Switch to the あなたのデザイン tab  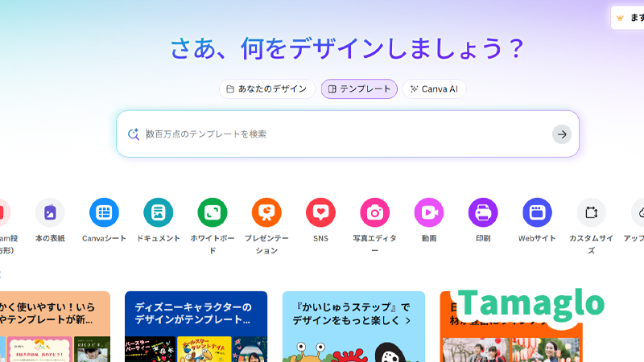[267, 89]
